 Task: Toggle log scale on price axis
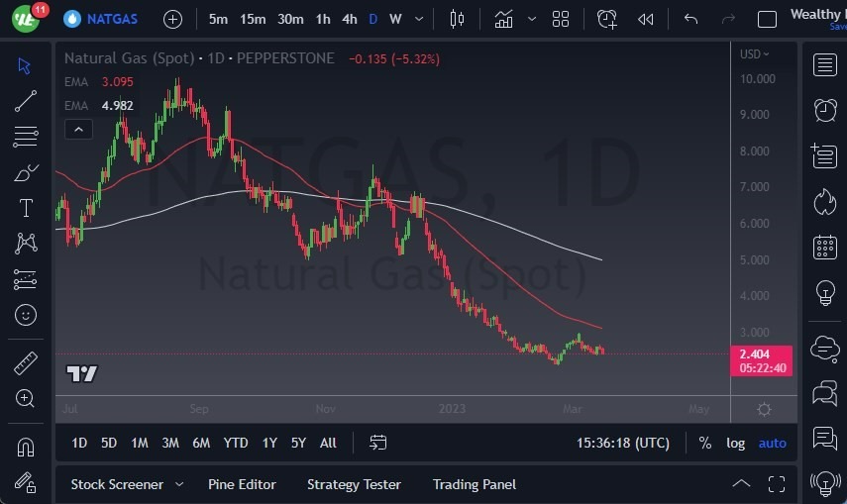735,443
